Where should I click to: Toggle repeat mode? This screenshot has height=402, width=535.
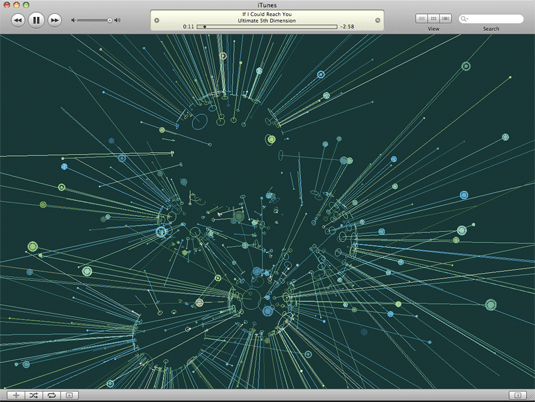[x=52, y=395]
